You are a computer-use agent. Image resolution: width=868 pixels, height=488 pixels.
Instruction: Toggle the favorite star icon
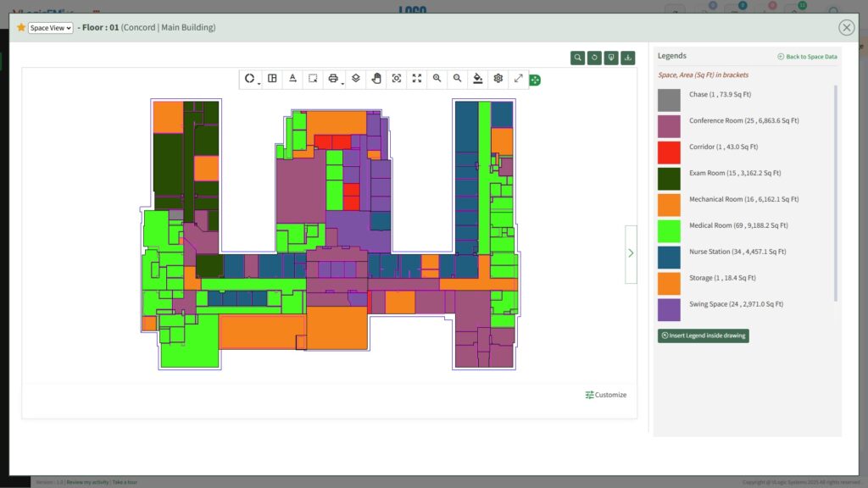pyautogui.click(x=21, y=27)
